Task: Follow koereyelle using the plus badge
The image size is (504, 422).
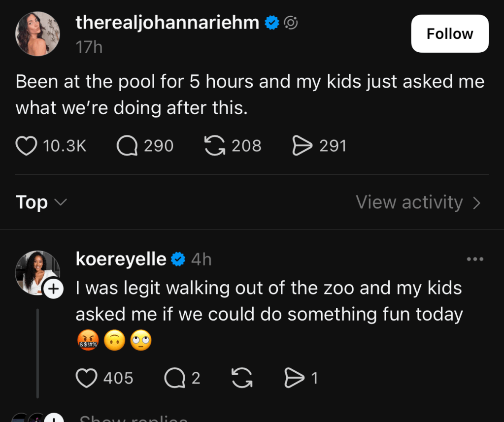Action: pyautogui.click(x=53, y=290)
